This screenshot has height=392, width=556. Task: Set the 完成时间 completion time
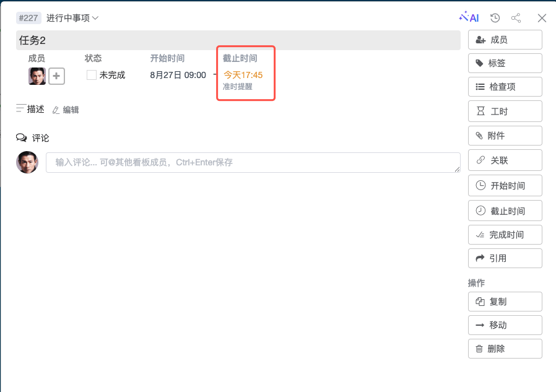pyautogui.click(x=505, y=235)
